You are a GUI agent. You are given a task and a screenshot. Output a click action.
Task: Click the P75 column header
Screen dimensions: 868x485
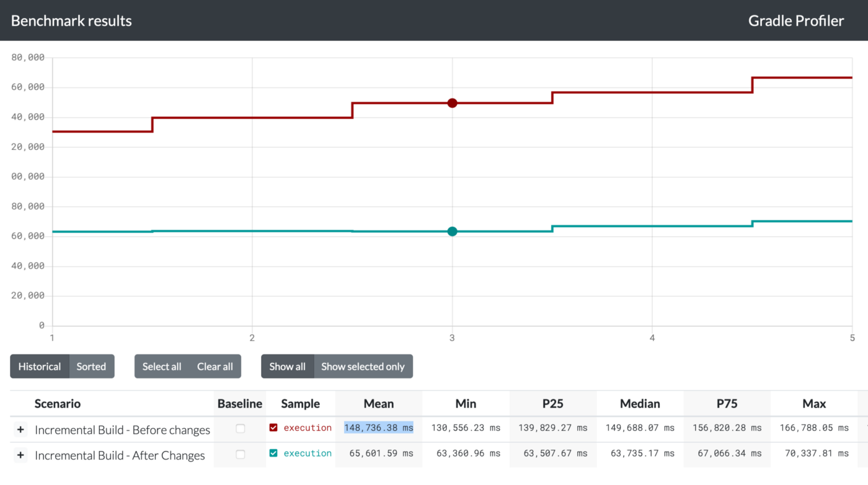point(727,403)
